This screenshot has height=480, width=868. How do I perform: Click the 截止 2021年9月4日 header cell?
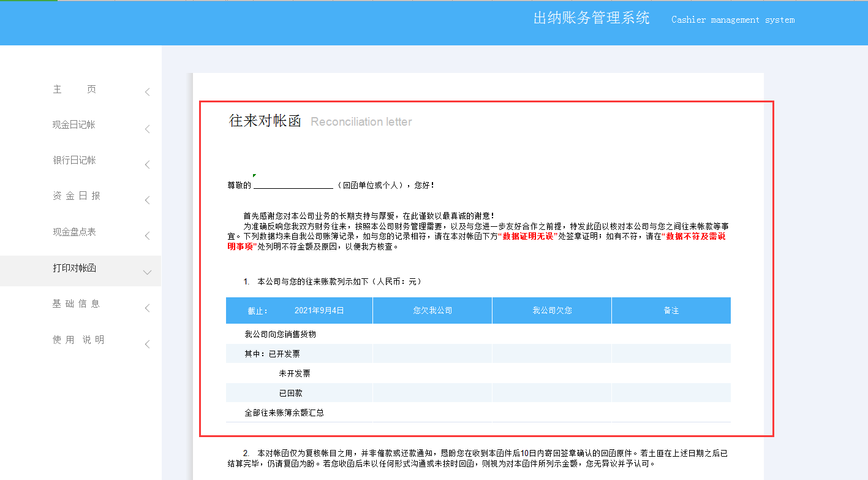[x=298, y=310]
